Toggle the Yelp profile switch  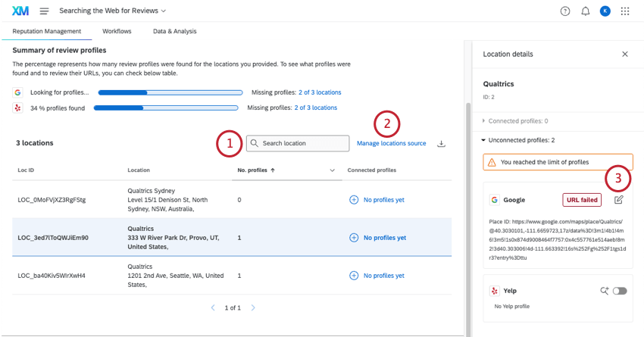(x=620, y=291)
